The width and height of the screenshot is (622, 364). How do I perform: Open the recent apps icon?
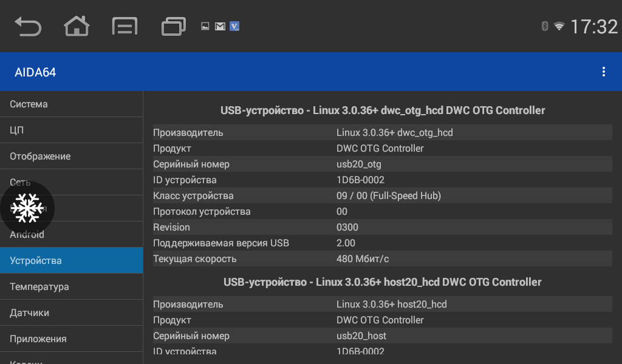point(173,27)
